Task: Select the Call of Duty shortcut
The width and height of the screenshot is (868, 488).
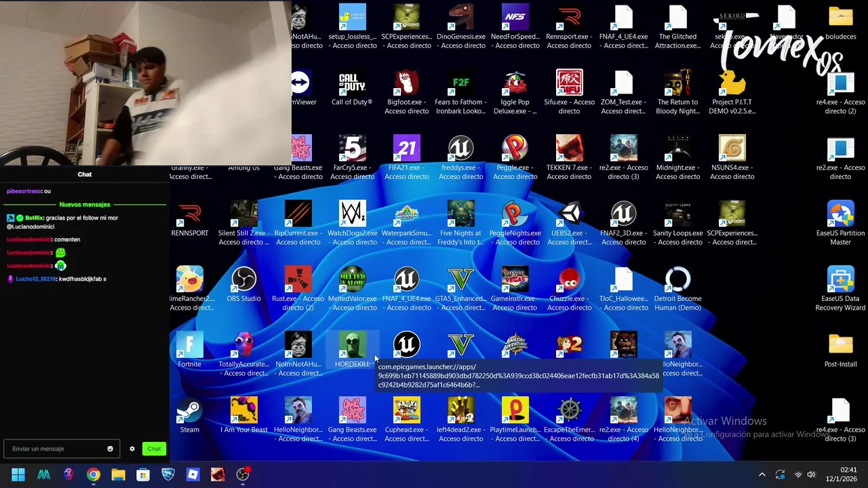Action: coord(352,89)
